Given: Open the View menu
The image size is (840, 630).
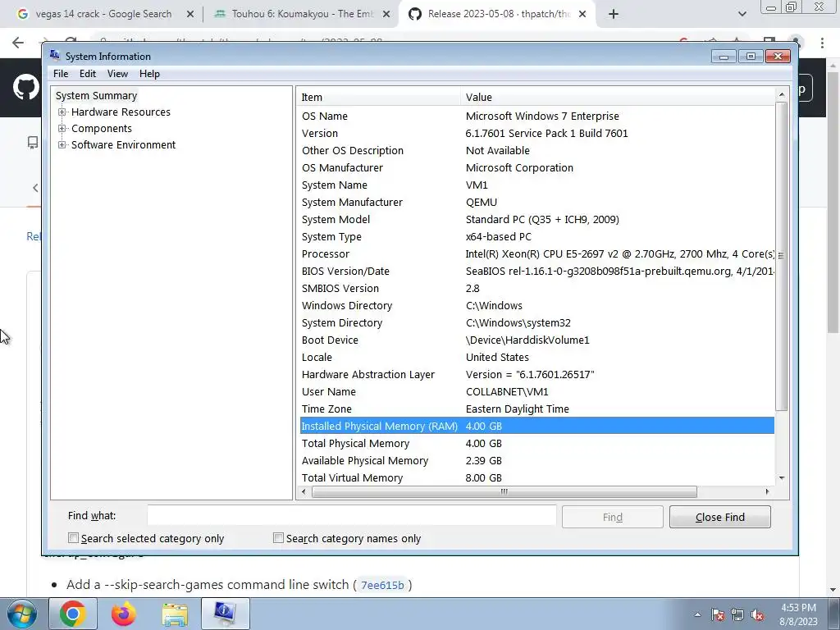Looking at the screenshot, I should coord(117,74).
